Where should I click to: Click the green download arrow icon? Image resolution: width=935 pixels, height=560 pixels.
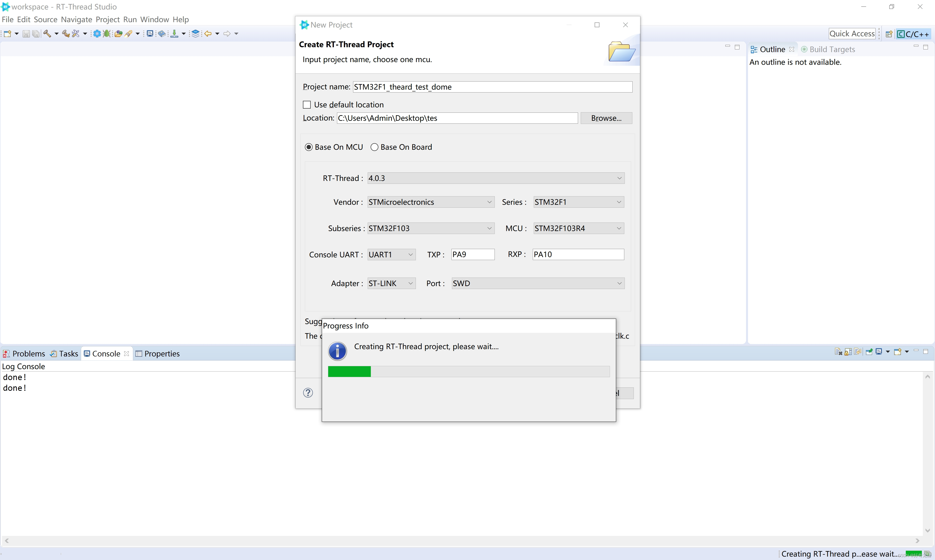point(174,34)
